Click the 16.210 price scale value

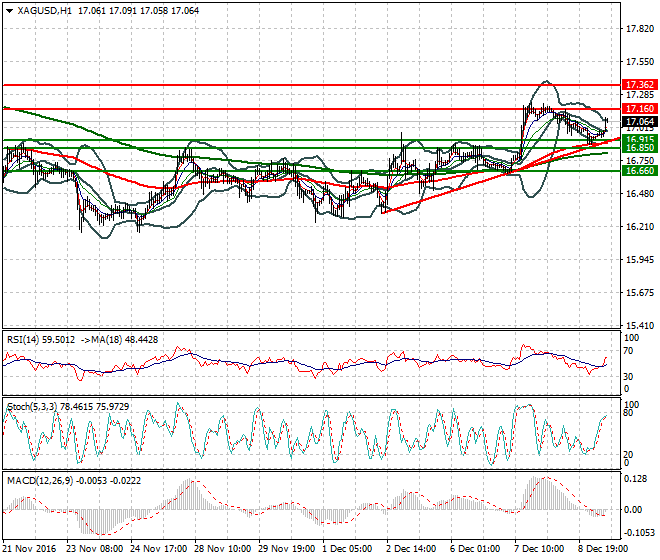(x=640, y=227)
